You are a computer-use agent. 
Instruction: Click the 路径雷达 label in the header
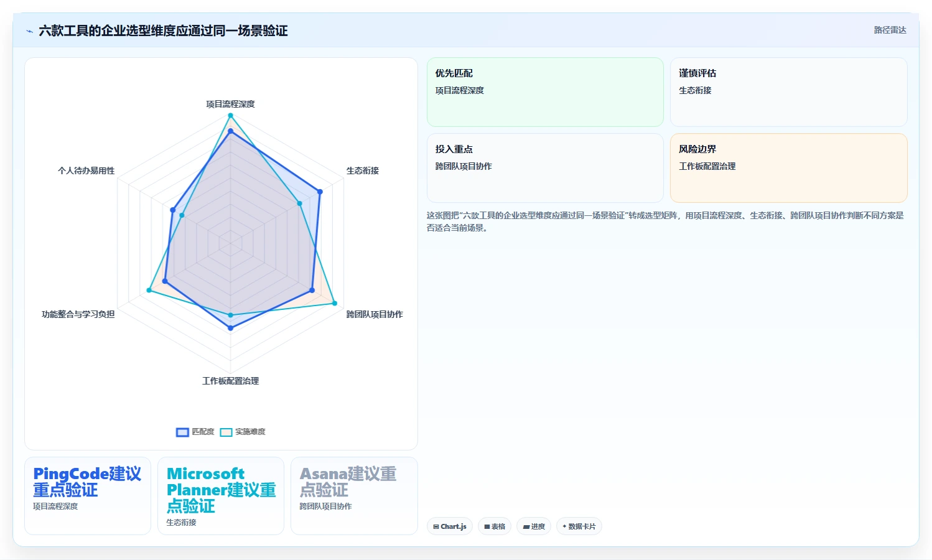(x=890, y=30)
